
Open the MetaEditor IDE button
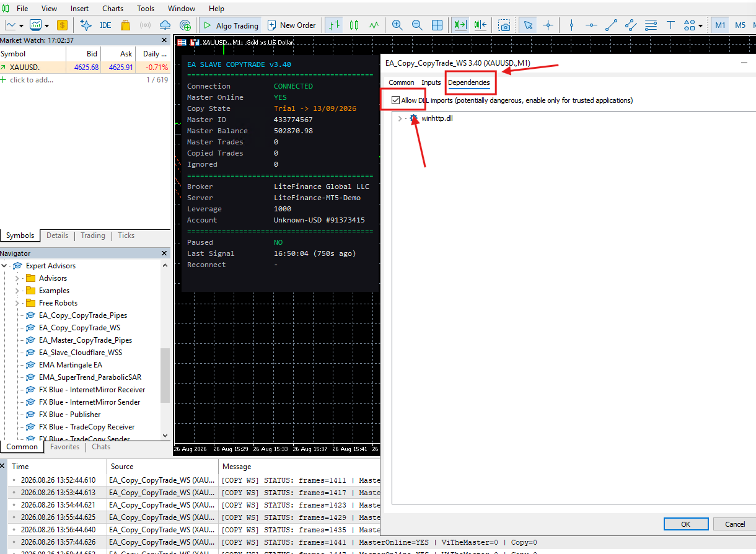(105, 25)
